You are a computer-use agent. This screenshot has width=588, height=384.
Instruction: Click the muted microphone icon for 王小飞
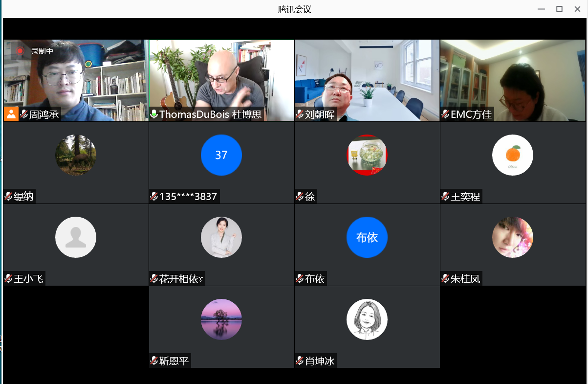coord(8,279)
